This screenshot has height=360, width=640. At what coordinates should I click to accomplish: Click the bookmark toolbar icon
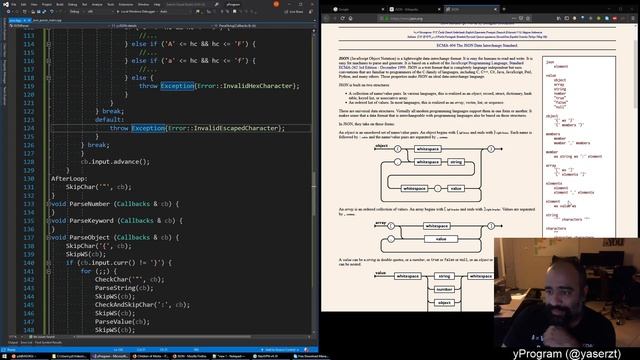coord(234,11)
